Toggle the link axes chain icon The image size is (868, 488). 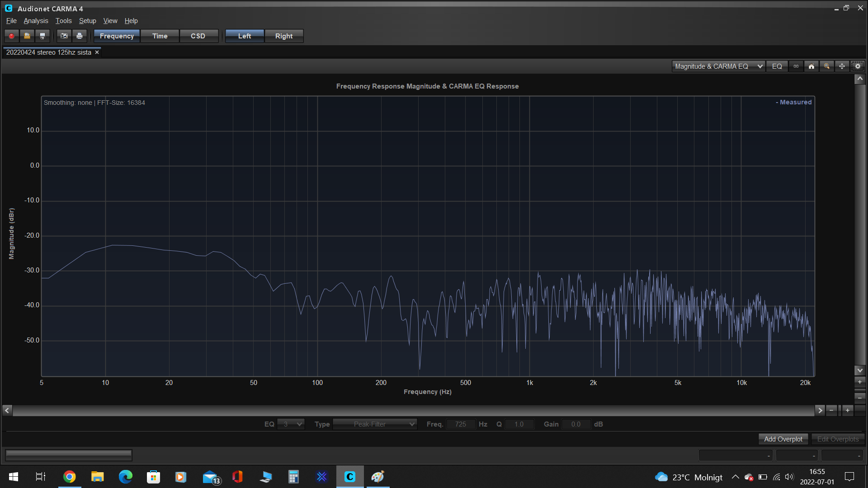[x=796, y=66]
